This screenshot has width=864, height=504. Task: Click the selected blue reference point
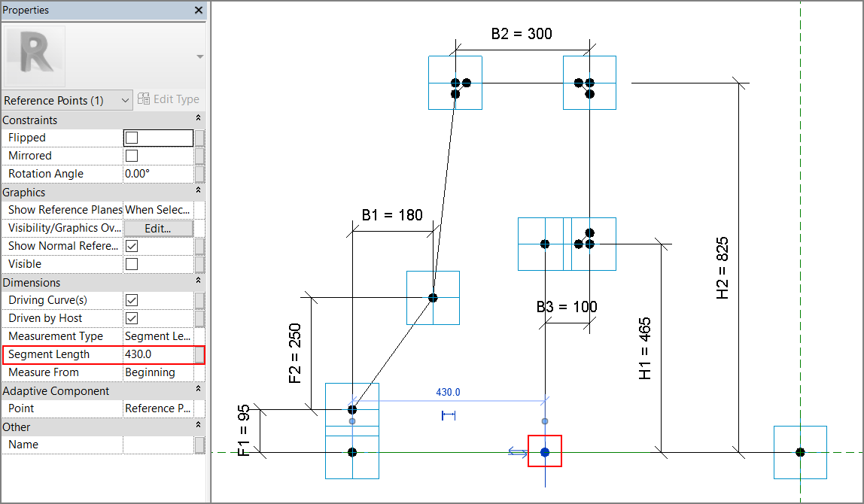[x=545, y=452]
